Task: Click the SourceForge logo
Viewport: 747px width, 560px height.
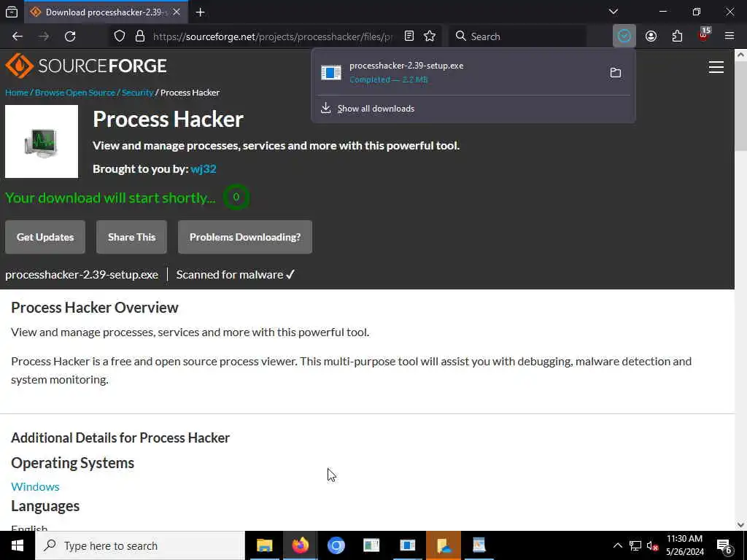Action: [86, 66]
